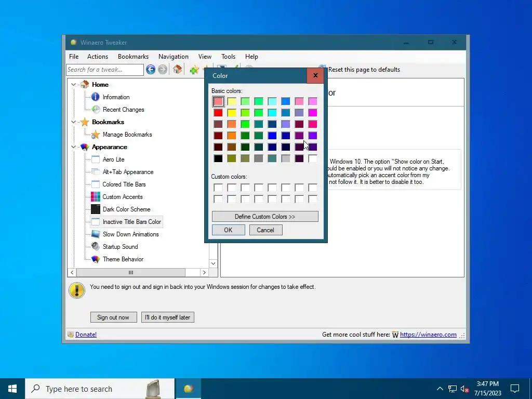Click the tree's horizontal scrollbar thumb
This screenshot has height=399, width=532.
131,272
